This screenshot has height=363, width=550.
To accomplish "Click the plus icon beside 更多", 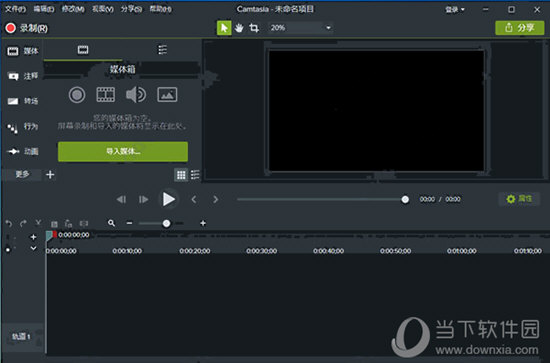I will (50, 174).
